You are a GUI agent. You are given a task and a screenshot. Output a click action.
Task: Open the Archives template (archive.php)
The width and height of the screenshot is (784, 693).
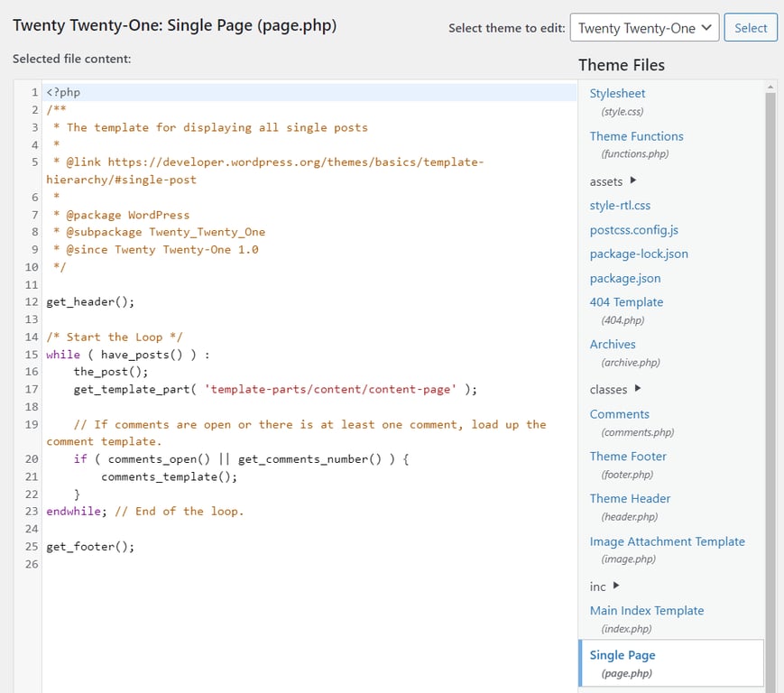613,344
